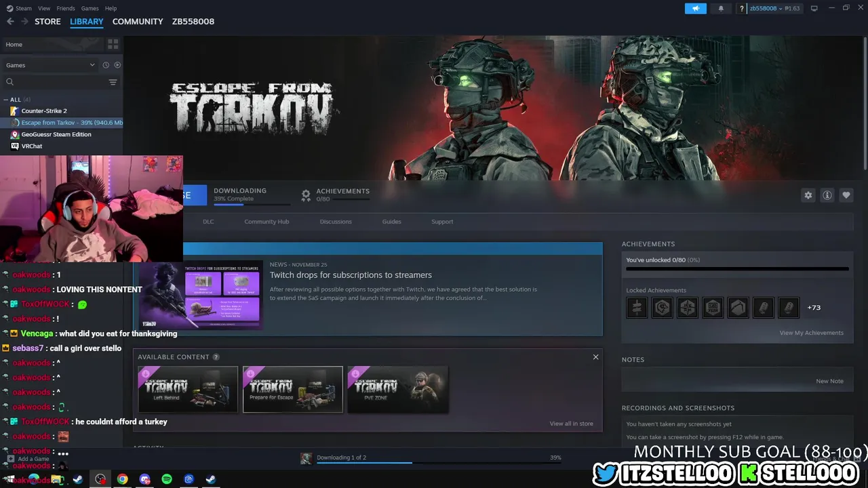Click the Prepare for Escape DLC thumbnail

point(293,389)
